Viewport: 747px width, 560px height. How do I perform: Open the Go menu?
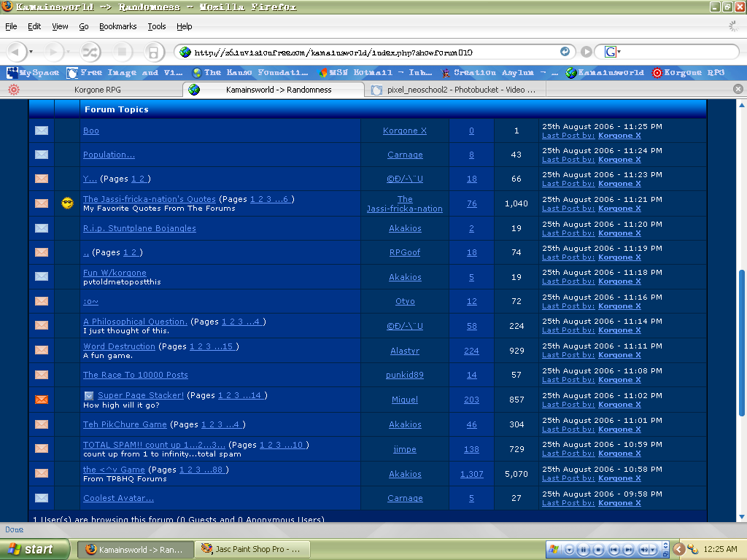(84, 26)
